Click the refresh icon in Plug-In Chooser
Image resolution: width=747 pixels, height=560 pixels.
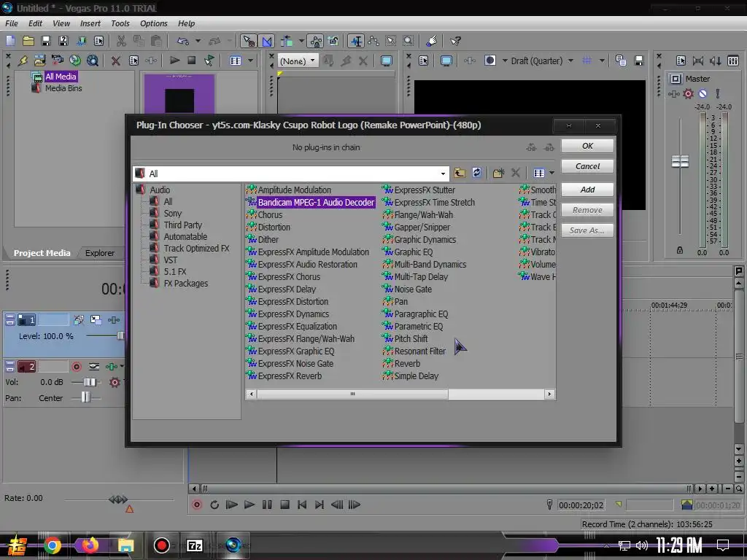[477, 173]
